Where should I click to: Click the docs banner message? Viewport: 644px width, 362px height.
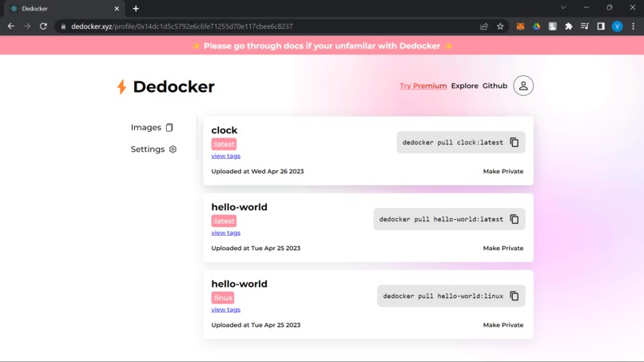(x=322, y=46)
